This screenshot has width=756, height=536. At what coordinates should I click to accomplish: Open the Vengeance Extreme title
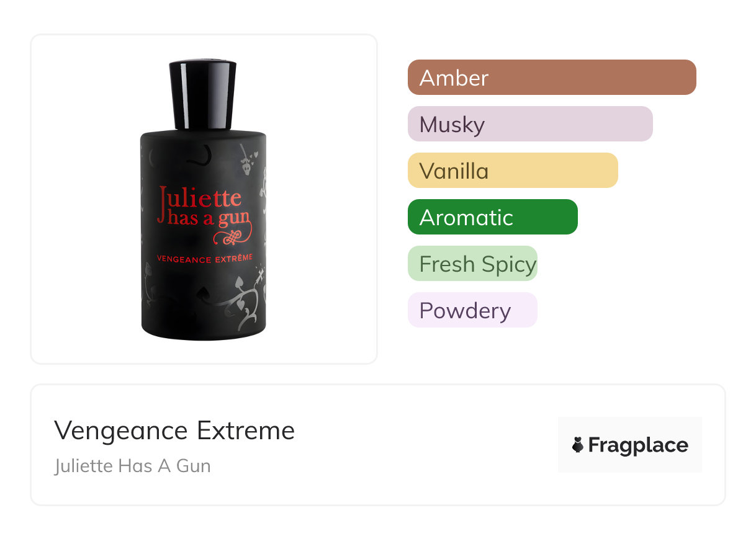point(174,431)
